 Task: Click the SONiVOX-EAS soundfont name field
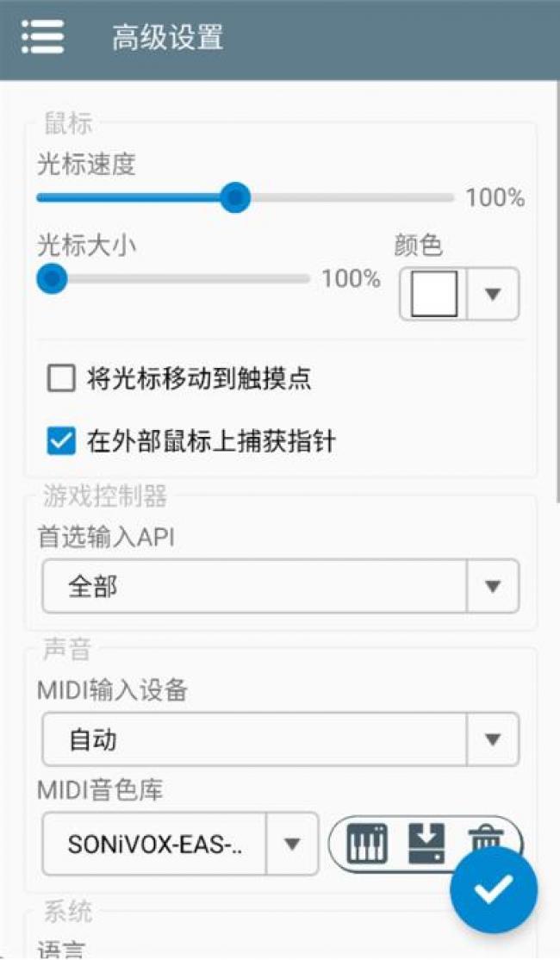coord(155,845)
